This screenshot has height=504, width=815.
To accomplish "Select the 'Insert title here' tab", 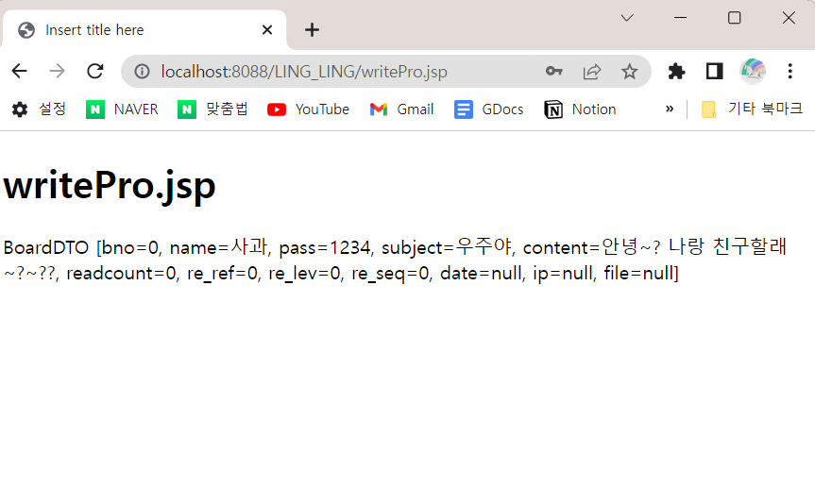I will point(144,29).
